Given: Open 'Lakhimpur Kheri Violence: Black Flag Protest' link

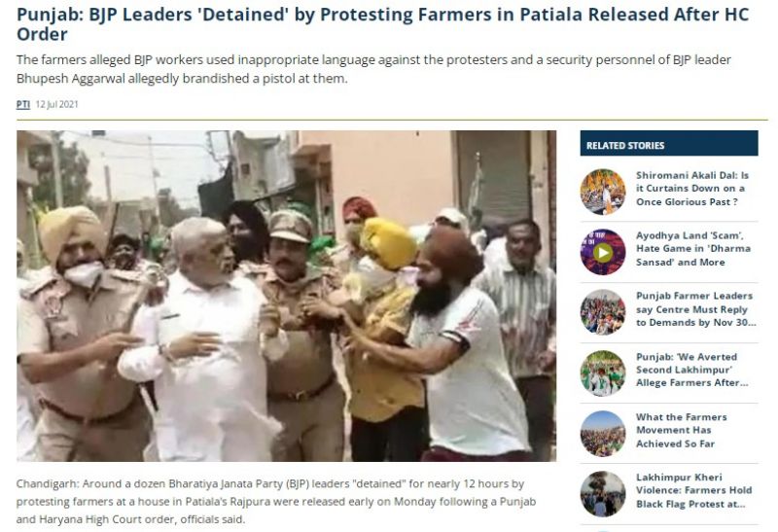Looking at the screenshot, I should coord(694,491).
